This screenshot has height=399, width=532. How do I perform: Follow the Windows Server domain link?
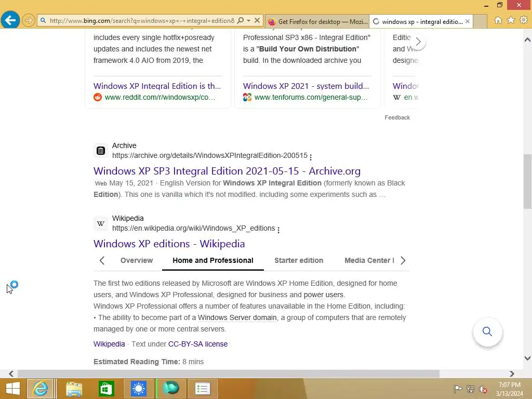(237, 317)
